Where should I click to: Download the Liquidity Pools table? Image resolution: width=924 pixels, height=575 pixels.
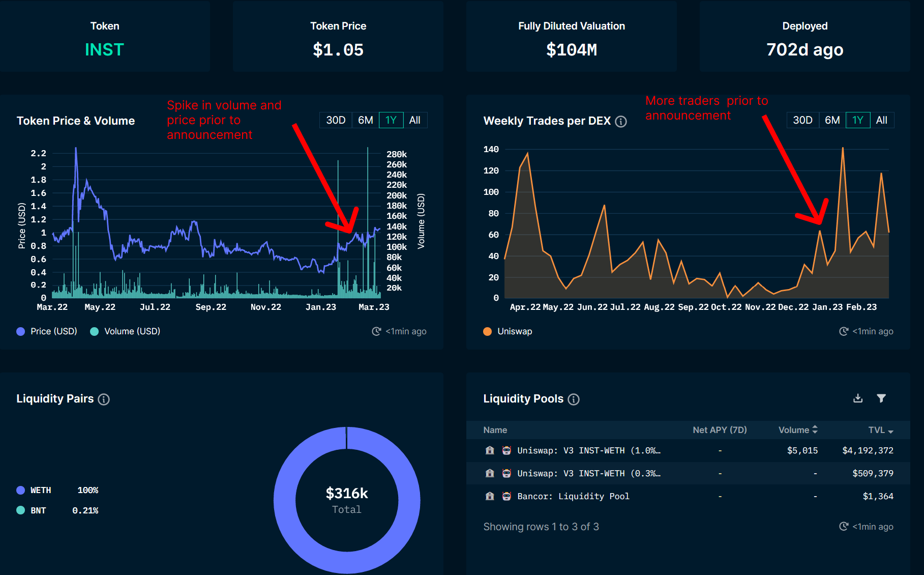(x=858, y=398)
